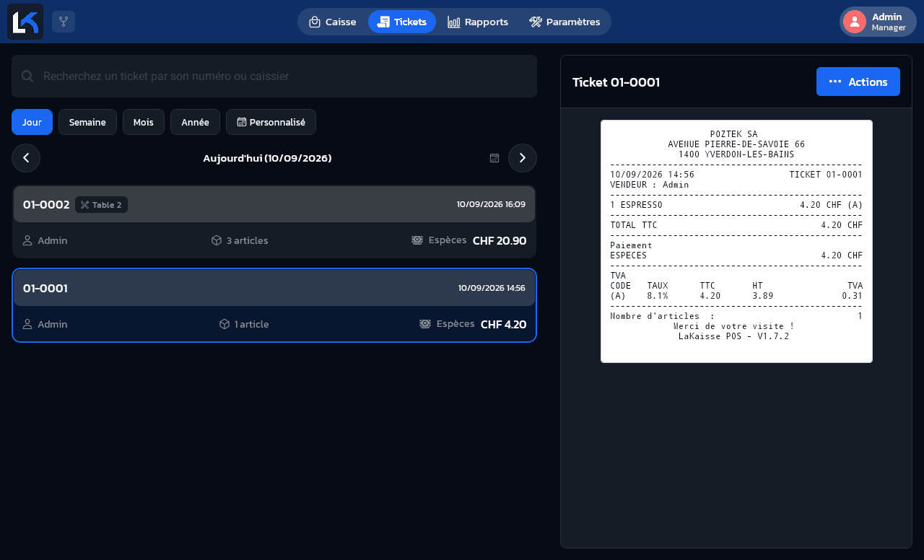Click the Admin user icon on ticket 01-0001

pos(27,324)
